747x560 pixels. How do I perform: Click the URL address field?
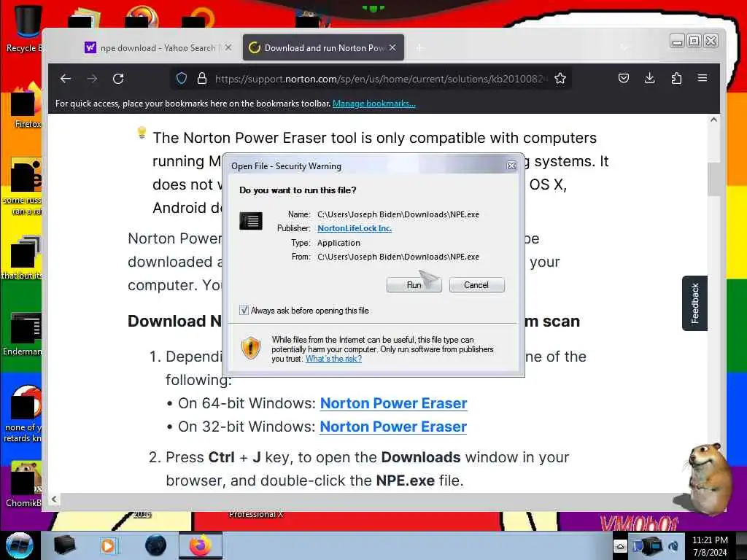point(379,79)
